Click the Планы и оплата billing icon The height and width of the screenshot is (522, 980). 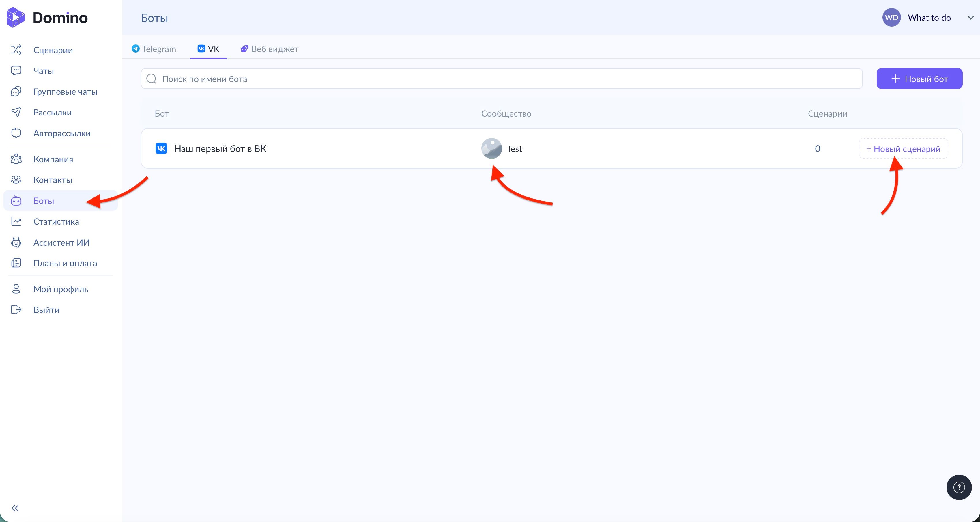point(16,263)
